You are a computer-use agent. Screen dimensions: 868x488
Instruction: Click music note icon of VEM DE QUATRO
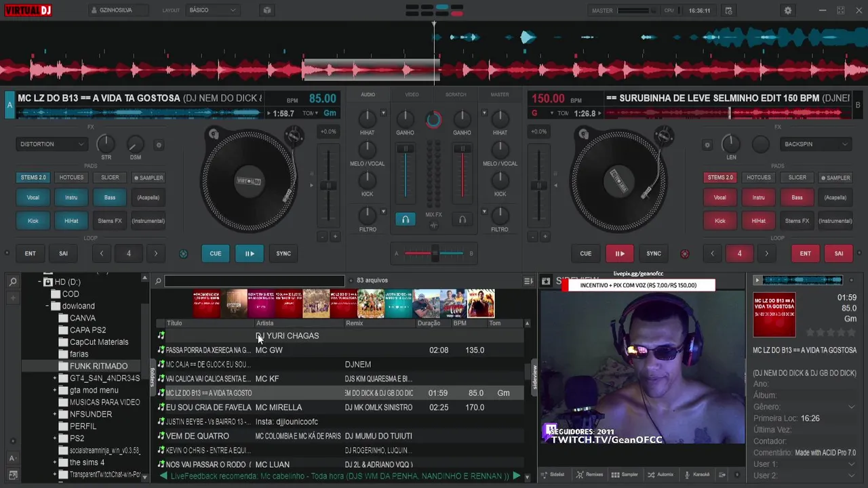[x=161, y=436]
